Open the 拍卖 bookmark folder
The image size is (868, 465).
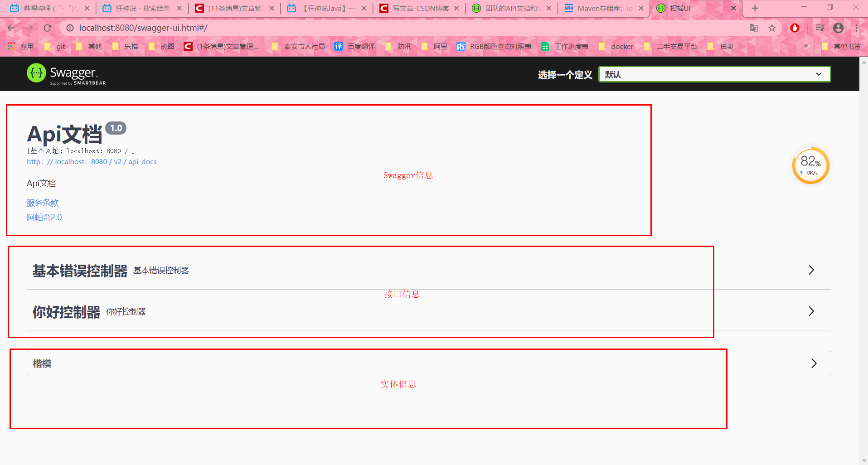(x=721, y=46)
